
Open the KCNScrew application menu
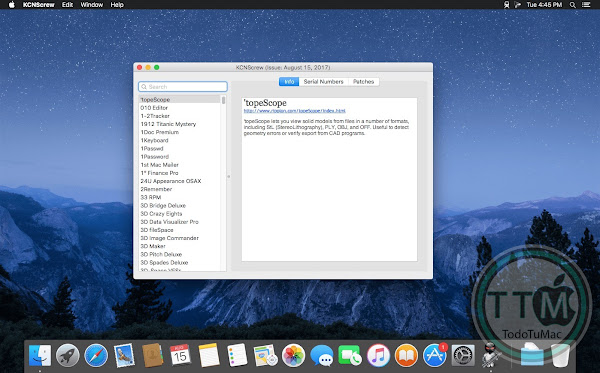tap(39, 5)
